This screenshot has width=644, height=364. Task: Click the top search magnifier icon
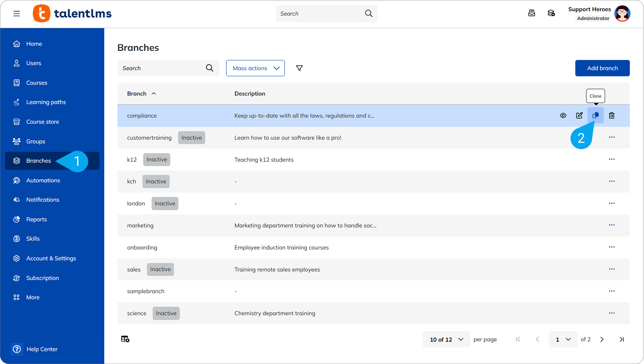point(369,13)
